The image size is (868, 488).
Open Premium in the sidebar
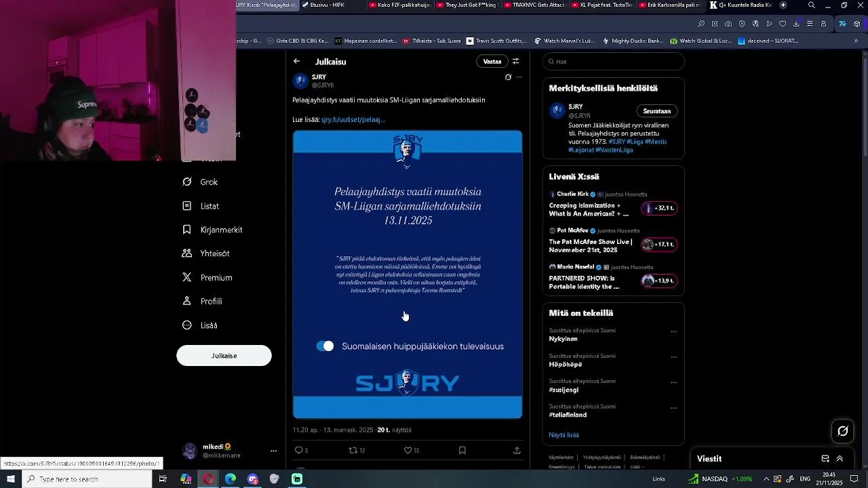tap(208, 277)
